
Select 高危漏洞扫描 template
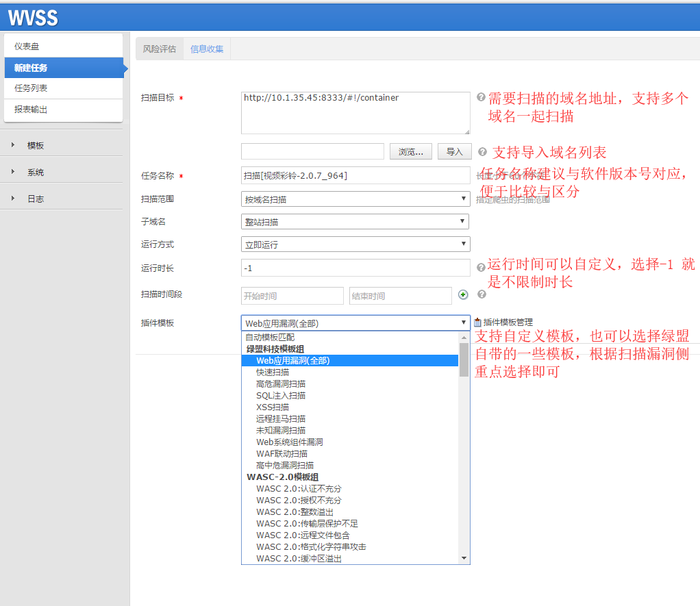[x=350, y=383]
